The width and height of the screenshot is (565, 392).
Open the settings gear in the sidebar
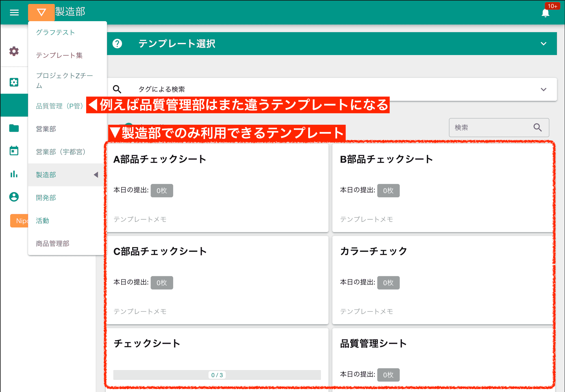coord(14,51)
